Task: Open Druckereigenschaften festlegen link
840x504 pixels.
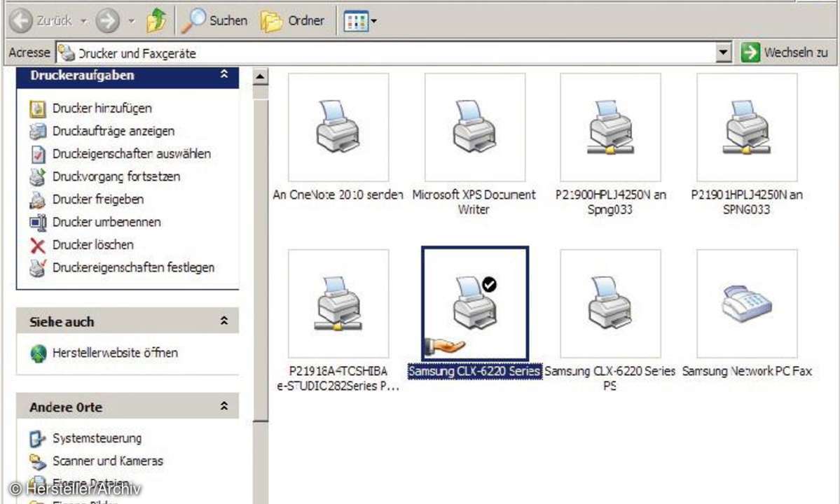Action: tap(133, 267)
